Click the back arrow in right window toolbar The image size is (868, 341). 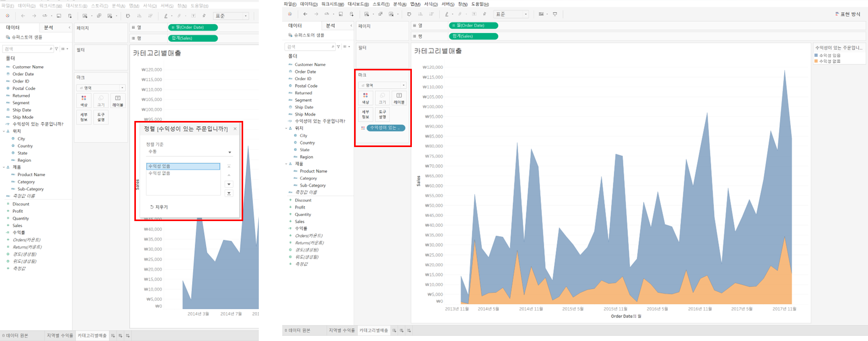[305, 14]
